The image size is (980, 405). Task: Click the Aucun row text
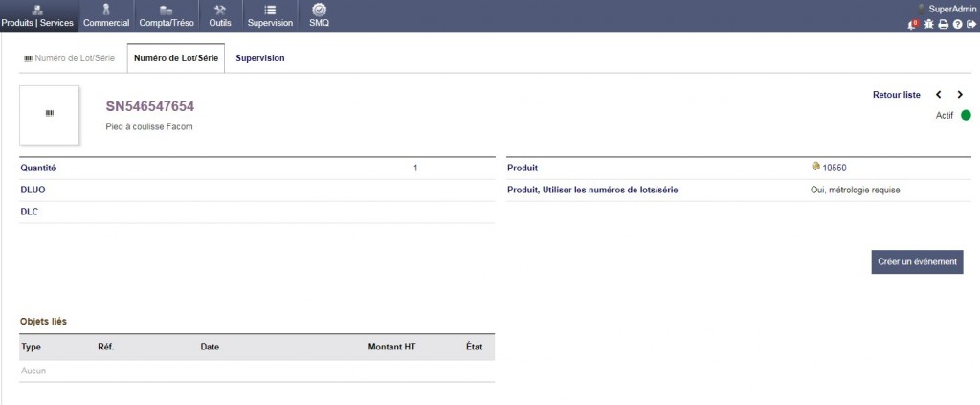(x=33, y=371)
